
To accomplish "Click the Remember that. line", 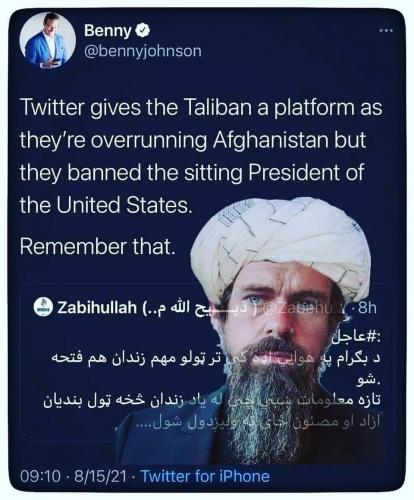I will (x=97, y=246).
